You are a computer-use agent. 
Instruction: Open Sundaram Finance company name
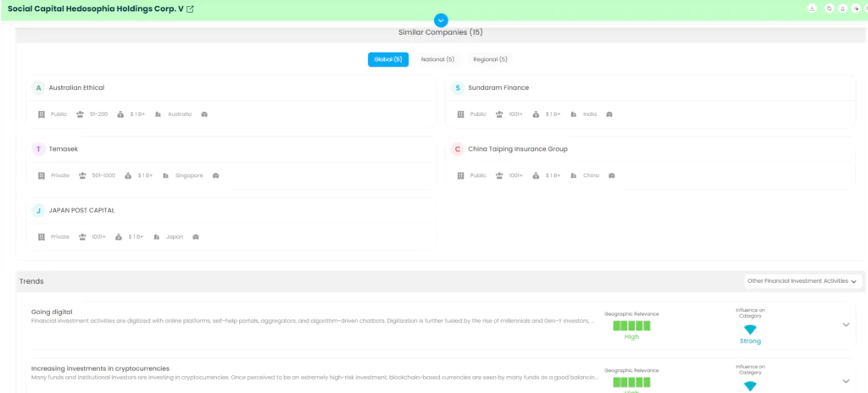[498, 87]
